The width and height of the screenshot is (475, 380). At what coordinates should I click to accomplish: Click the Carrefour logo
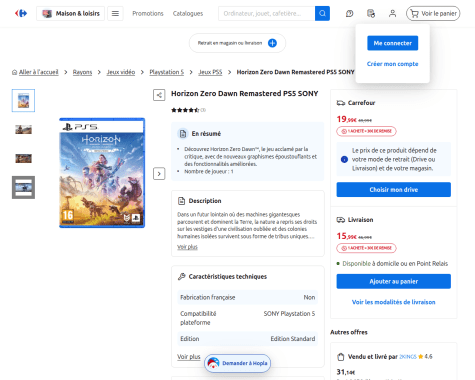(21, 13)
